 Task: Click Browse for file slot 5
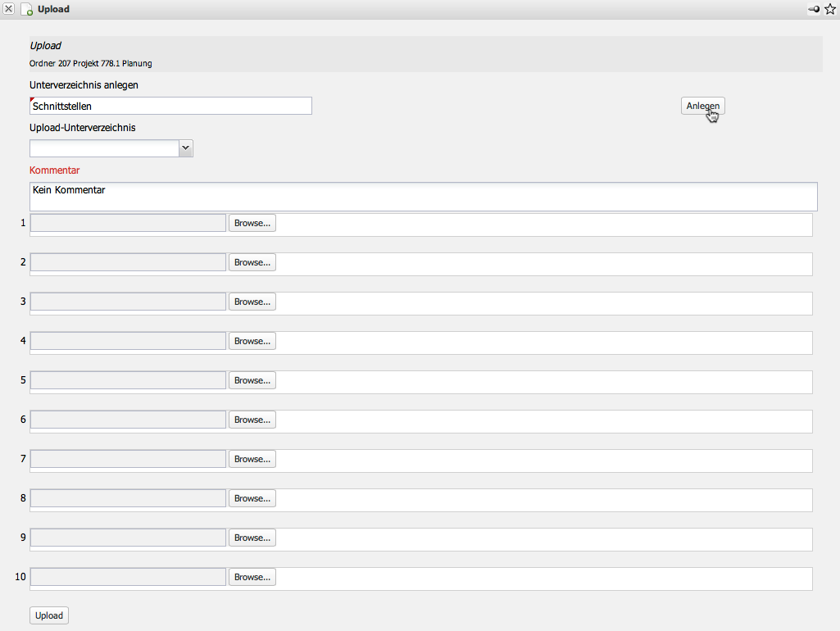pos(252,380)
